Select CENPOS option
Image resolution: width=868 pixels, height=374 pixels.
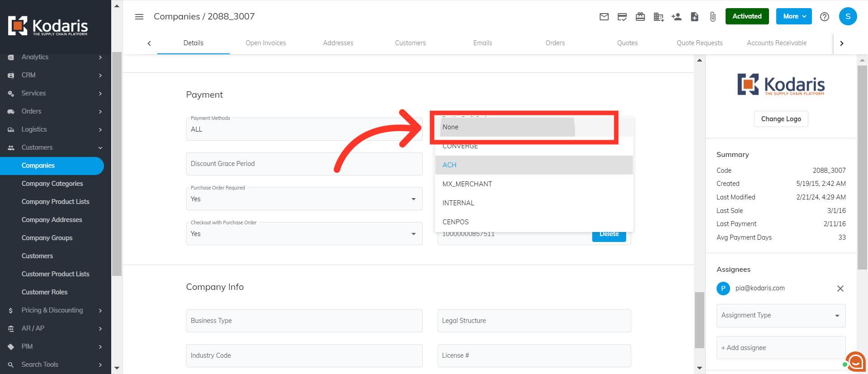click(x=534, y=222)
